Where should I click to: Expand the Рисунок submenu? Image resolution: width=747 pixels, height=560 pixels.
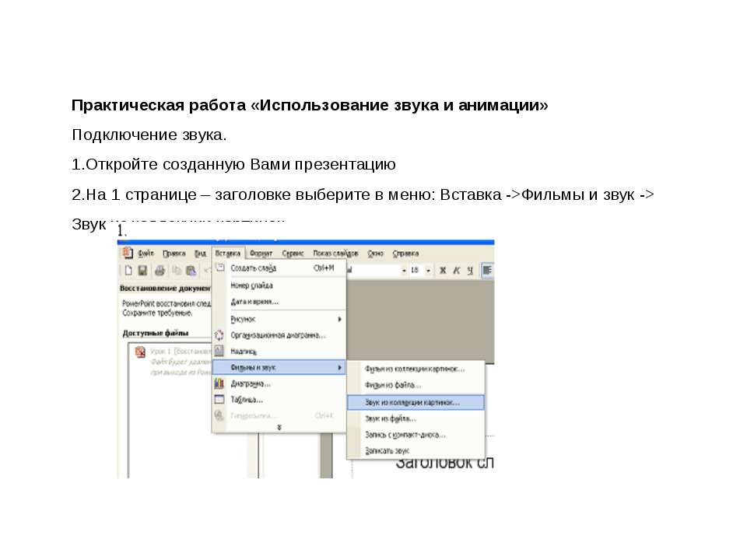(x=279, y=319)
